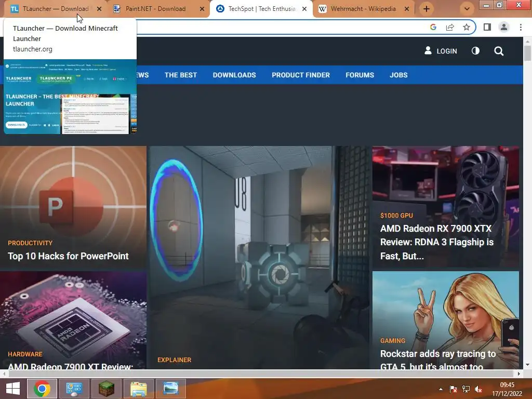
Task: Open the tab search dropdown chevron
Action: point(467,9)
